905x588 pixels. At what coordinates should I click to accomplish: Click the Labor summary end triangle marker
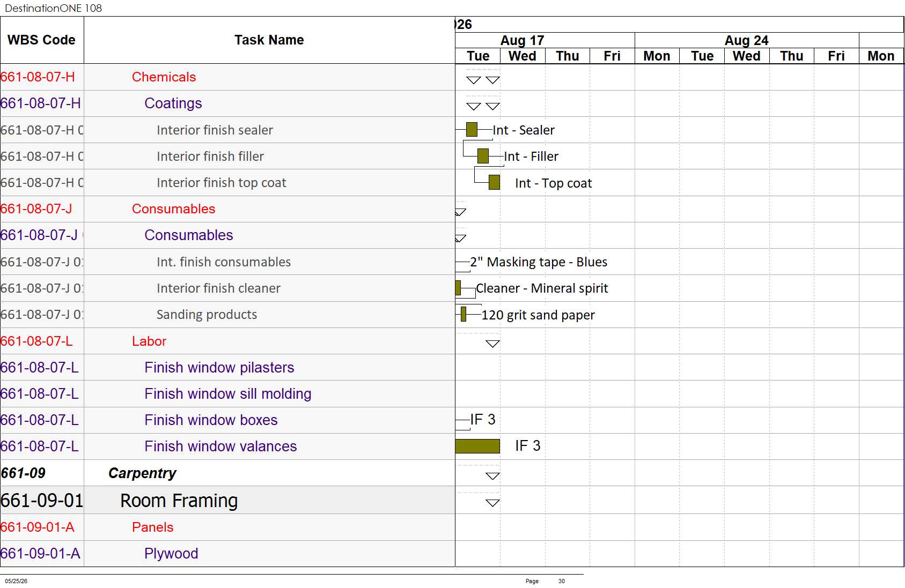492,344
